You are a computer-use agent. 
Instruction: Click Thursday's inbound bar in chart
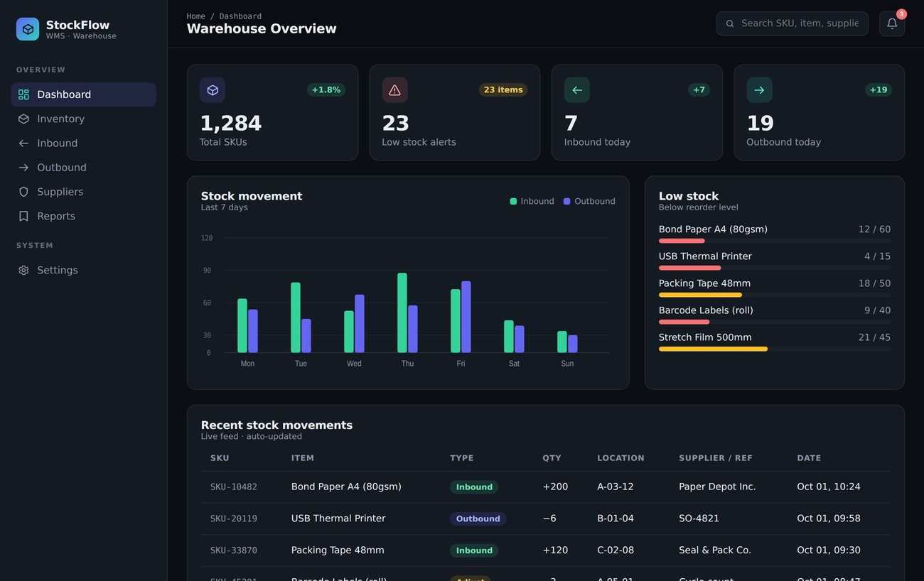[x=402, y=313]
